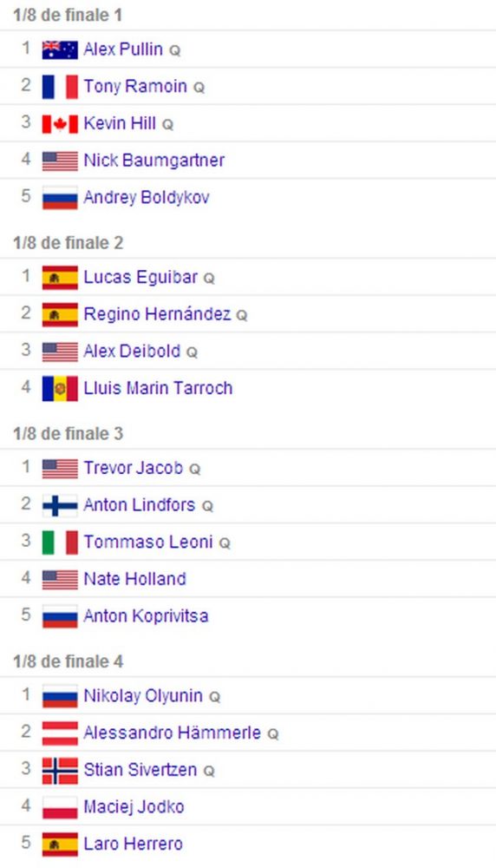Click the Q marker next to Trevor Jacob

[x=194, y=470]
